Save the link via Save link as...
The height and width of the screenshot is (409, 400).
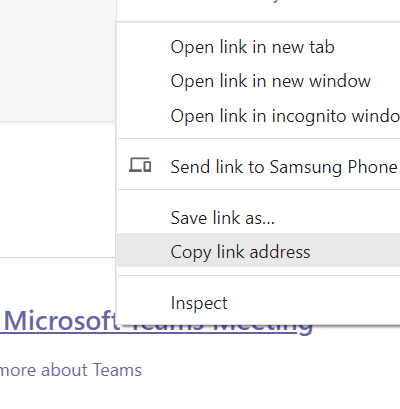pyautogui.click(x=259, y=218)
